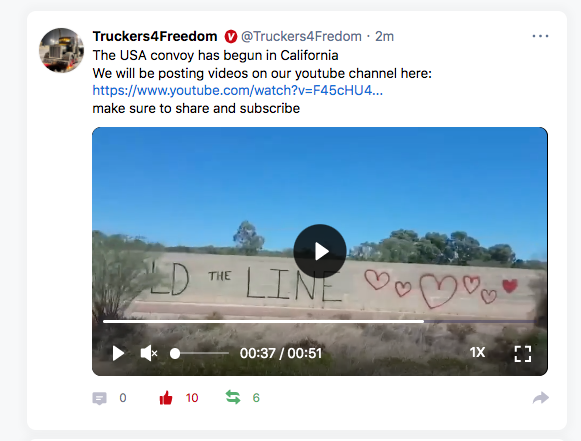Change playback speed with 1X control
This screenshot has width=581, height=441.
pyautogui.click(x=477, y=352)
